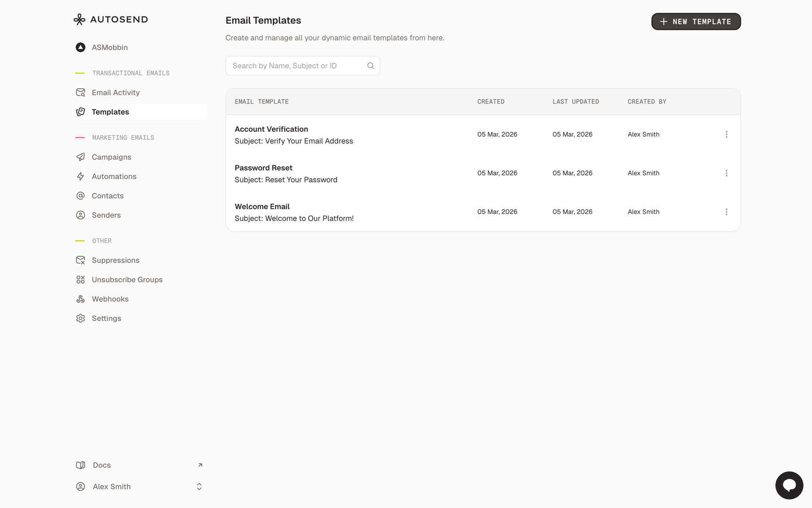812x508 pixels.
Task: Click 'Subject: Reset Your Password' text
Action: 286,180
